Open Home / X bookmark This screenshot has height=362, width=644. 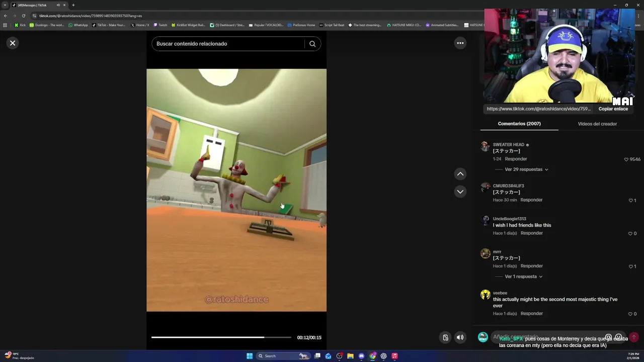tap(140, 25)
